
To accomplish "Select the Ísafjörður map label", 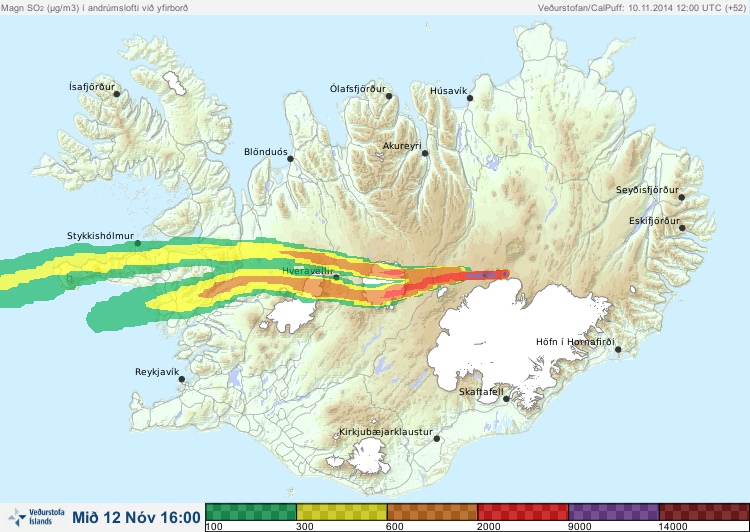I will tap(92, 87).
